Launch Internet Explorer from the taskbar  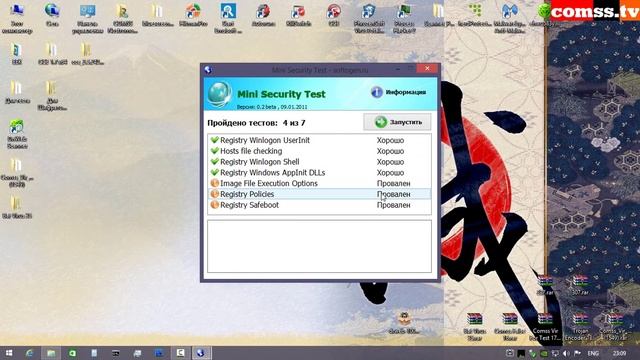pyautogui.click(x=29, y=353)
